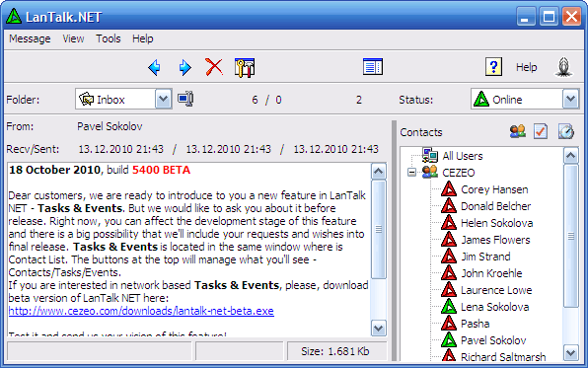The width and height of the screenshot is (588, 368).
Task: Click contacts list scrollbar down arrow
Action: point(571,352)
